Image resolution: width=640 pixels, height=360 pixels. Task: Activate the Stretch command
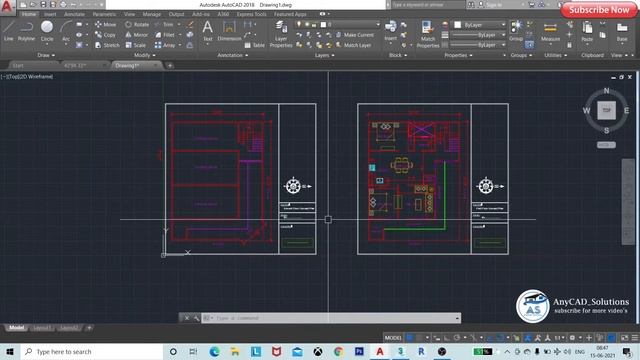(107, 45)
